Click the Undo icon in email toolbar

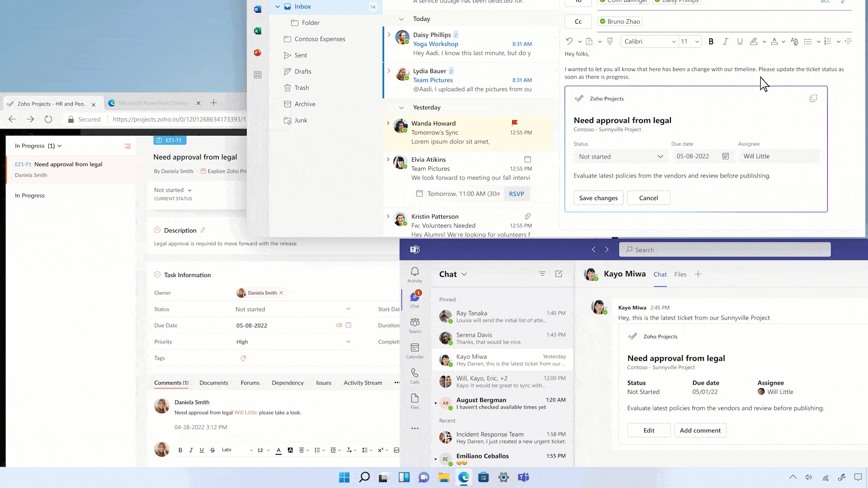569,41
